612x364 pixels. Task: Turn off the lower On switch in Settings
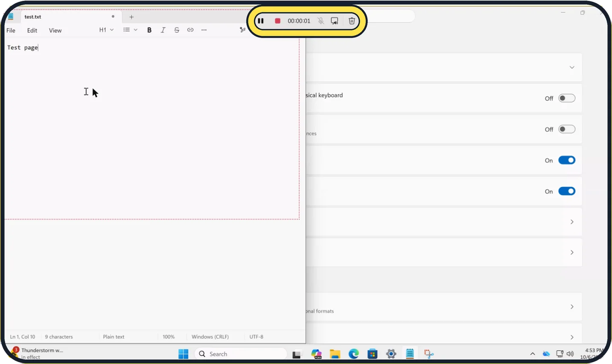pyautogui.click(x=567, y=191)
